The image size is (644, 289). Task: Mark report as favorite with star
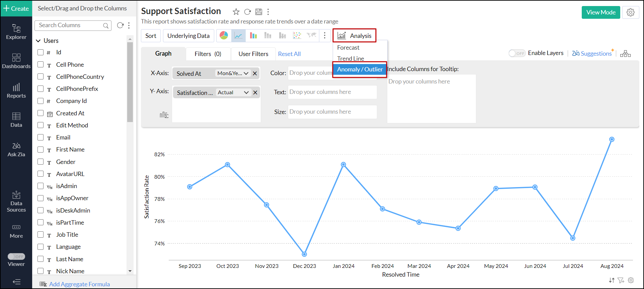coord(236,12)
